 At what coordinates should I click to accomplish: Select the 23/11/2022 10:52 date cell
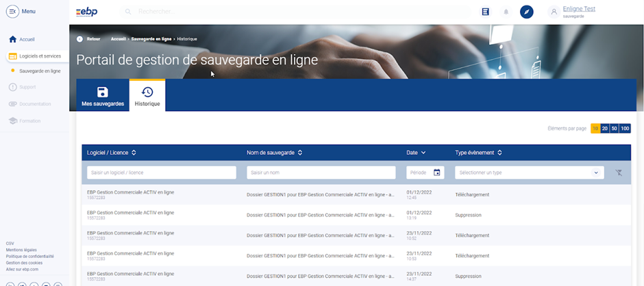click(419, 235)
